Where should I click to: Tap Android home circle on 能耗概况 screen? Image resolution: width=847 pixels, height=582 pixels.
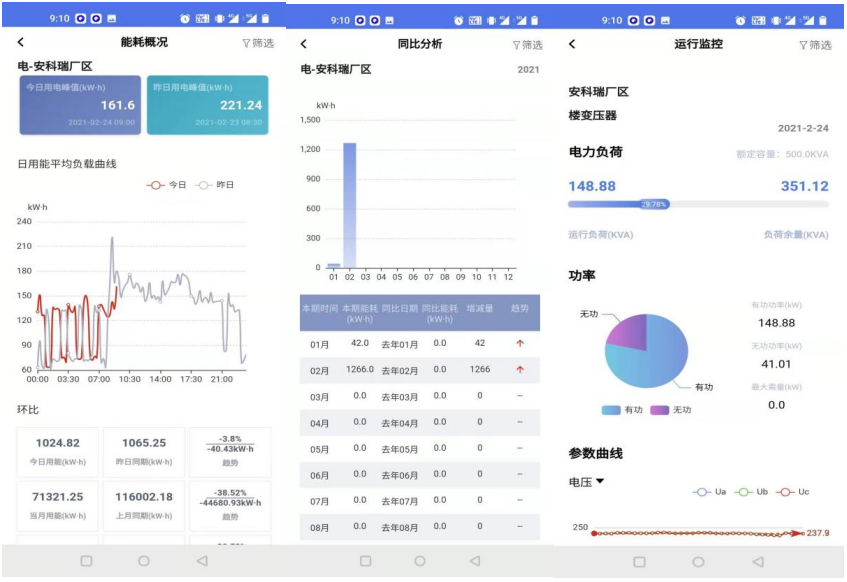coord(144,561)
